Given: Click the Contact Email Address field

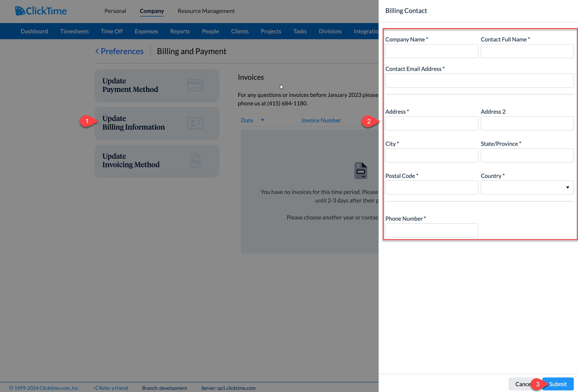Looking at the screenshot, I should pos(479,80).
